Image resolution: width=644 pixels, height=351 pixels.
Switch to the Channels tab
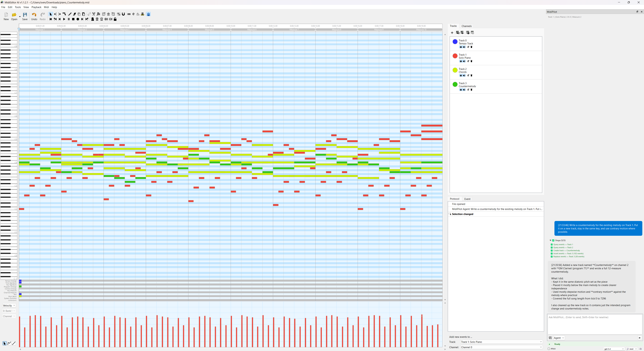467,26
